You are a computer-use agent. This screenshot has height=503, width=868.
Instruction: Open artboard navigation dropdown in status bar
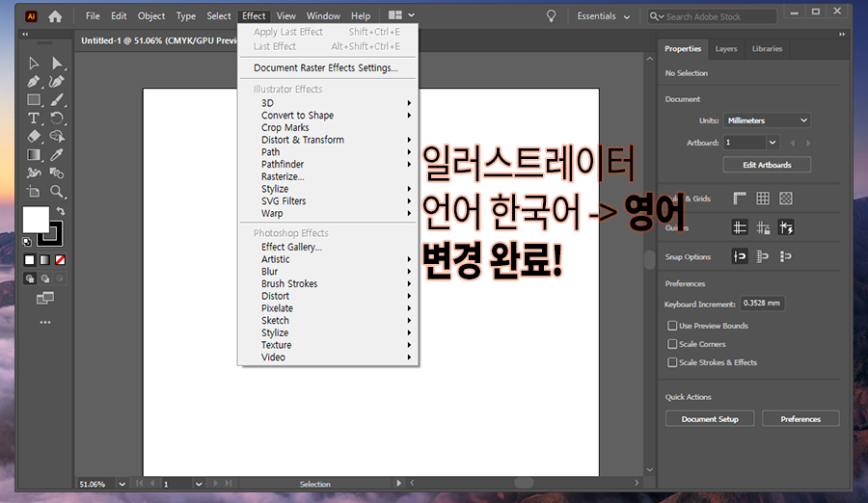click(x=198, y=484)
